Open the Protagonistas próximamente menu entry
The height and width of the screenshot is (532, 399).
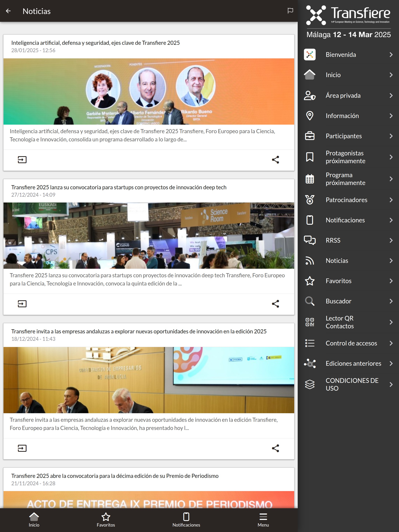[348, 157]
